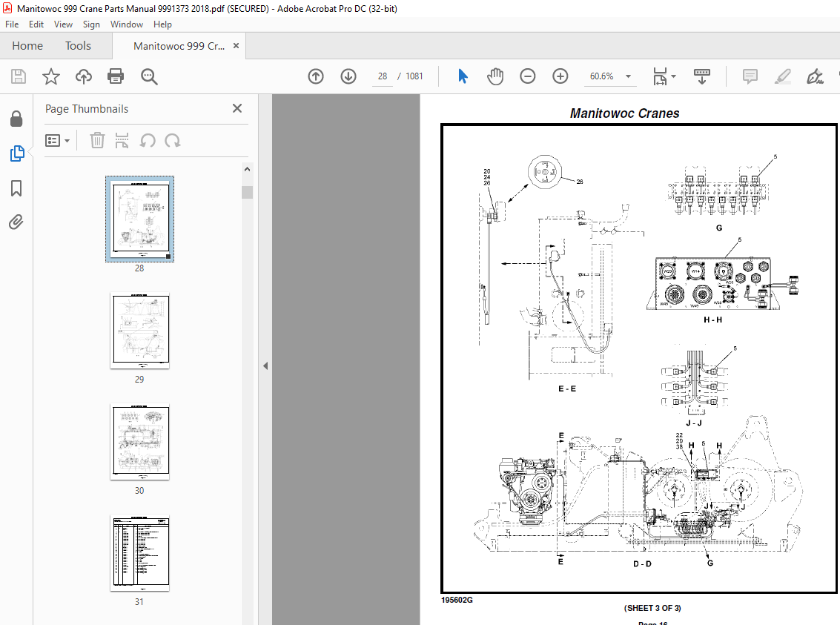Click the Save file icon
Screen dimensions: 840x625
(19, 76)
